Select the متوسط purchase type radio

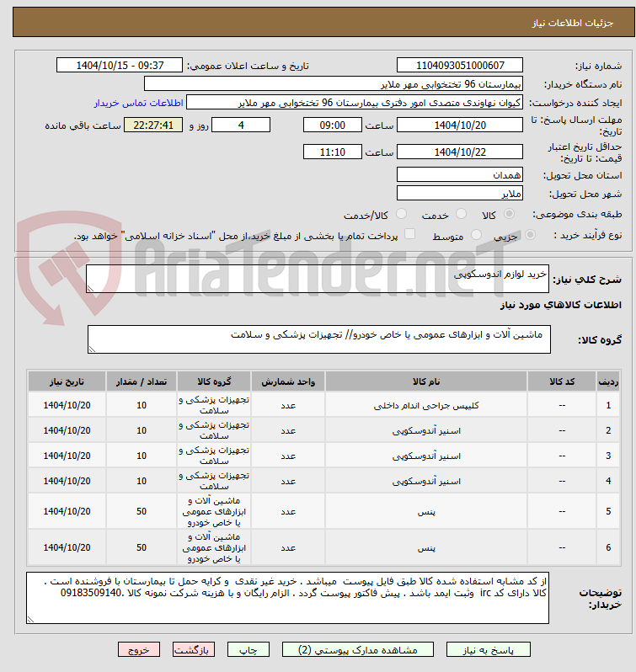(x=476, y=234)
